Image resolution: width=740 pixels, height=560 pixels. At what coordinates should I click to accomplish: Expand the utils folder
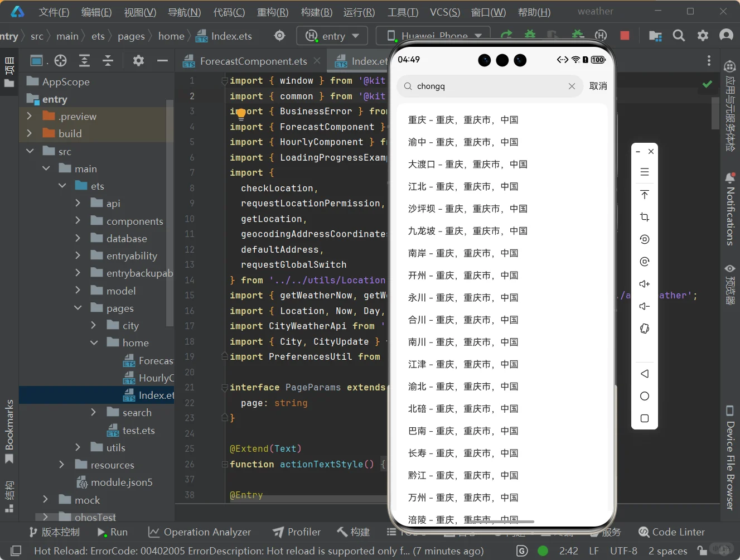click(78, 447)
